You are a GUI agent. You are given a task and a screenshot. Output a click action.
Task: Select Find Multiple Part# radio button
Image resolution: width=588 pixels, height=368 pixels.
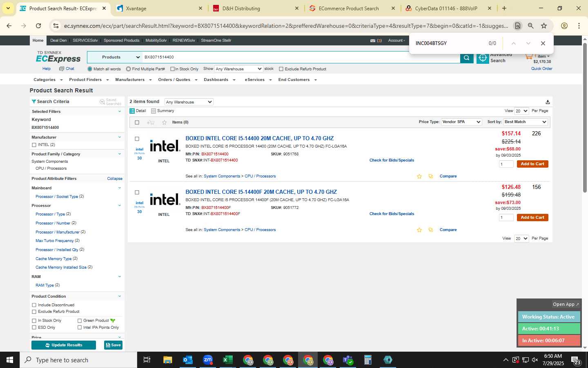click(128, 69)
